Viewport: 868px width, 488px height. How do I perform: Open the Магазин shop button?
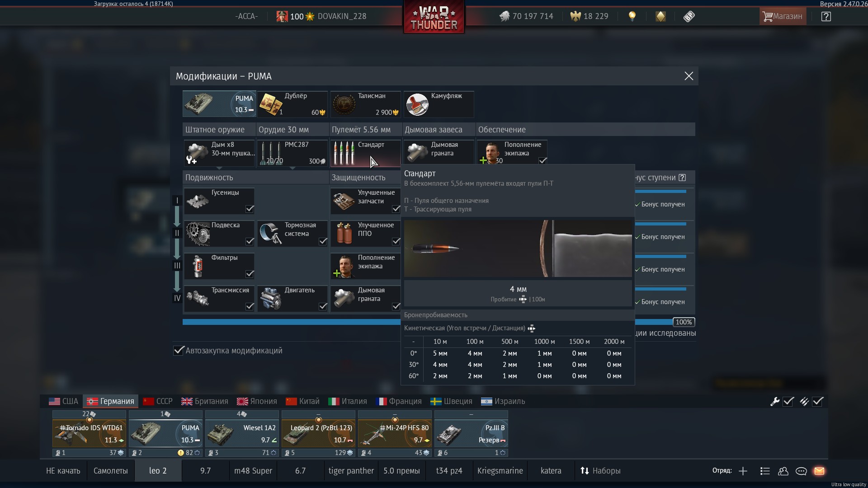(x=783, y=16)
